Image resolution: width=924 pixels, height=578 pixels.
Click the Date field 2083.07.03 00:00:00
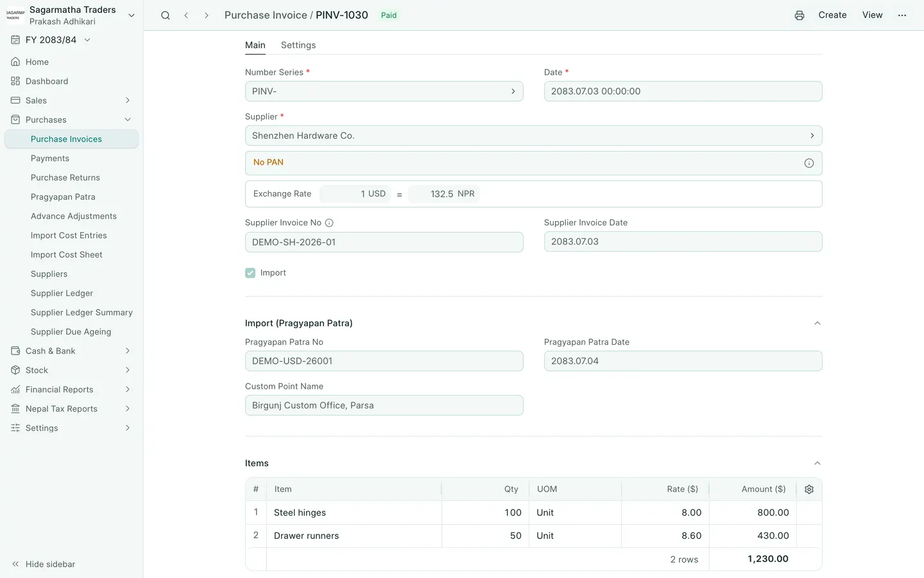(683, 91)
